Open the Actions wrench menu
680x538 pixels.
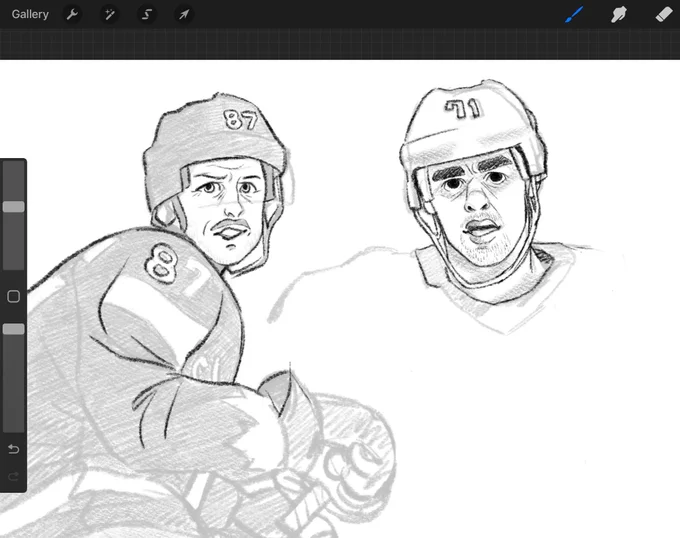pyautogui.click(x=72, y=14)
